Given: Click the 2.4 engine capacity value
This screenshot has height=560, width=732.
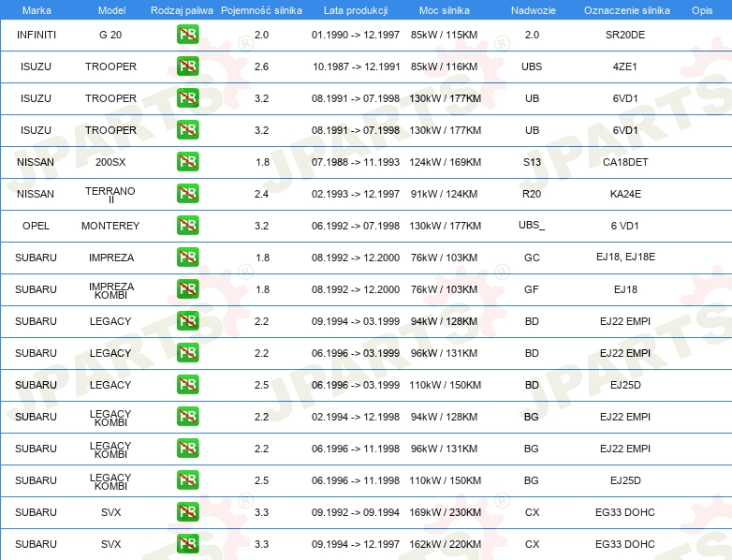Looking at the screenshot, I should click(x=261, y=194).
